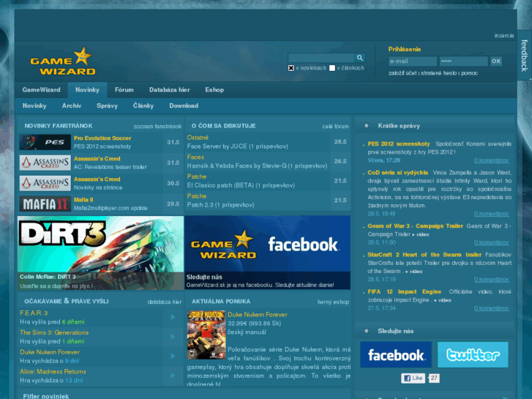
Task: Submit login with the OK button
Action: tap(496, 61)
